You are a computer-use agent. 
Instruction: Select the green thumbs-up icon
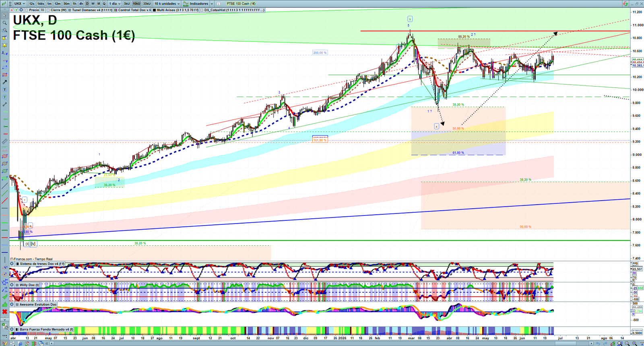pyautogui.click(x=4, y=305)
